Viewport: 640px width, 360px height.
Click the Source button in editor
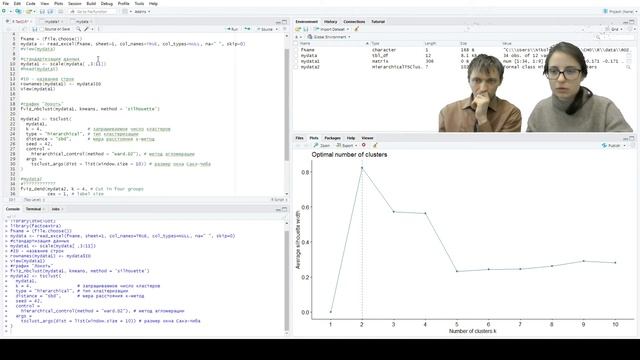(264, 29)
